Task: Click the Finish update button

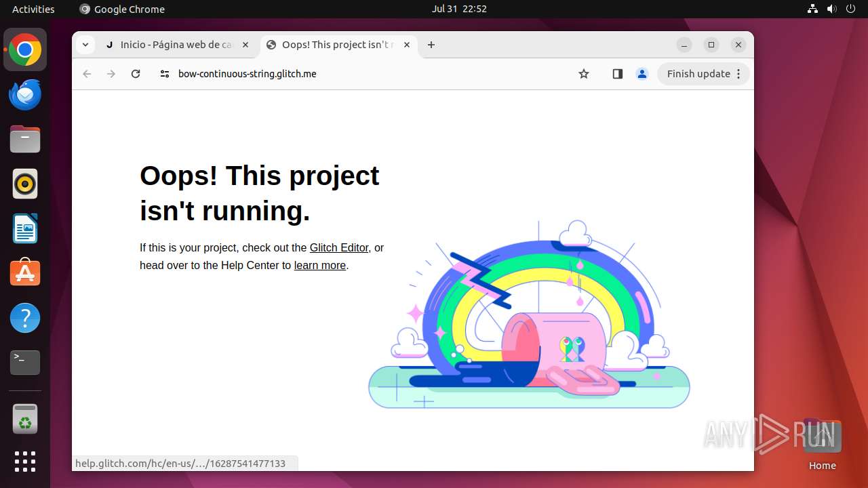Action: [703, 74]
